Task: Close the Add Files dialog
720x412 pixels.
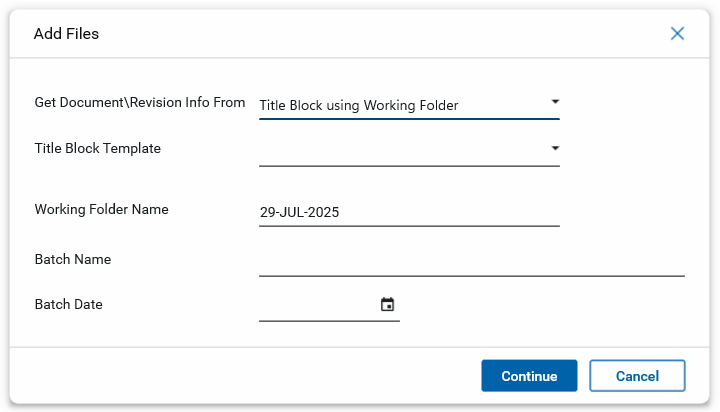Action: point(677,34)
